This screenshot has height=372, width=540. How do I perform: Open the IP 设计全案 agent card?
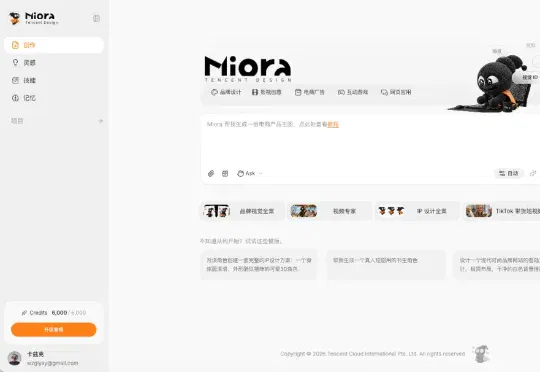[x=417, y=211]
